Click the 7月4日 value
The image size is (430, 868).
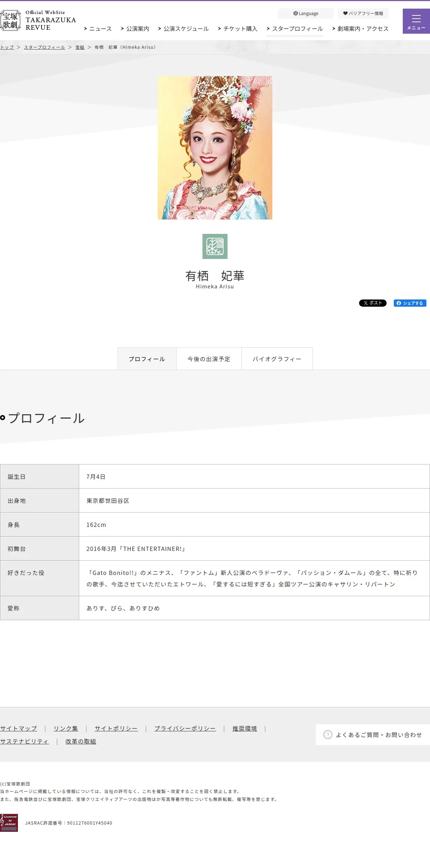click(96, 477)
